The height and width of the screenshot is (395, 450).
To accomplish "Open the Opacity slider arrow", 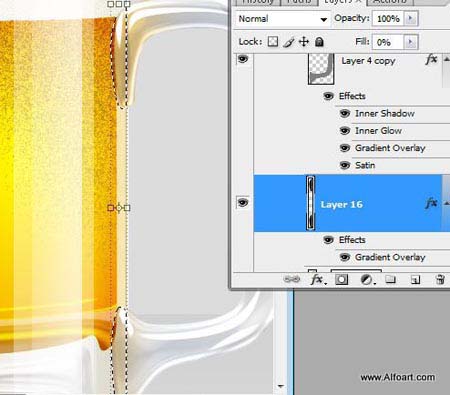I will [x=411, y=18].
